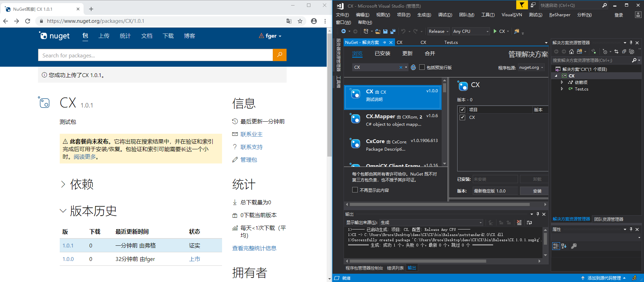Image resolution: width=644 pixels, height=282 pixels.
Task: Enable the include prerelease checkbox
Action: pyautogui.click(x=422, y=67)
